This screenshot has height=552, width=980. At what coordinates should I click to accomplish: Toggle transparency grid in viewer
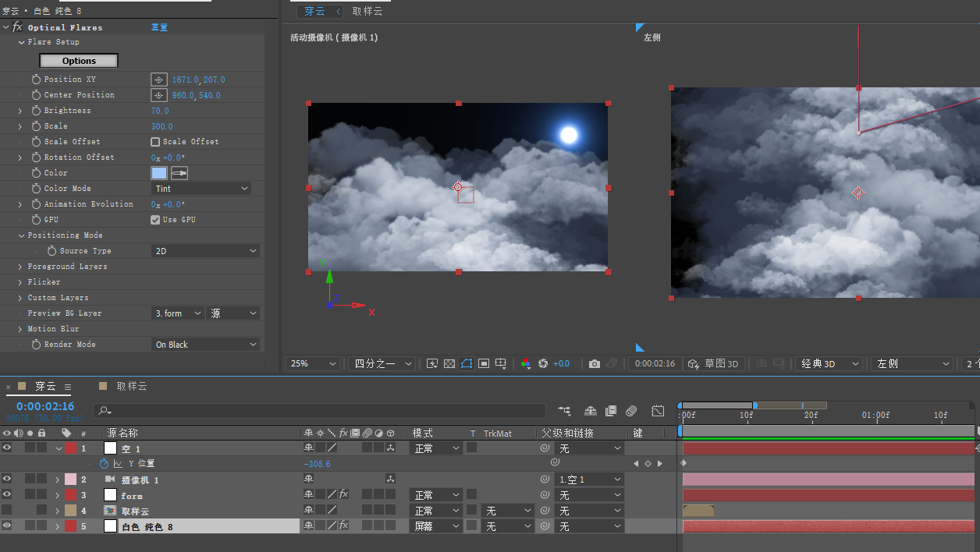click(x=449, y=363)
